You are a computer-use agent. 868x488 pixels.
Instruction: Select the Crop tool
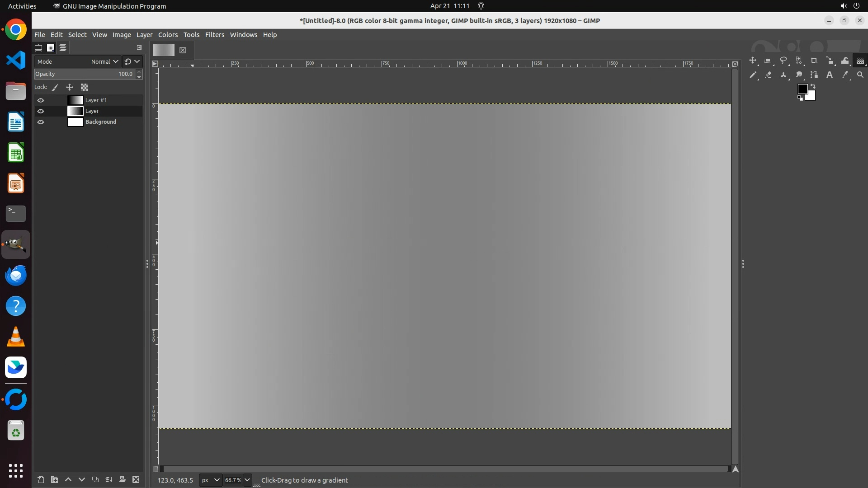pyautogui.click(x=814, y=61)
